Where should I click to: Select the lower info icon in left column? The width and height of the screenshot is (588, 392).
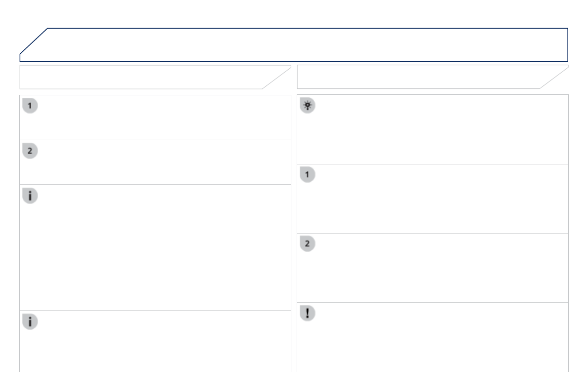pyautogui.click(x=30, y=321)
